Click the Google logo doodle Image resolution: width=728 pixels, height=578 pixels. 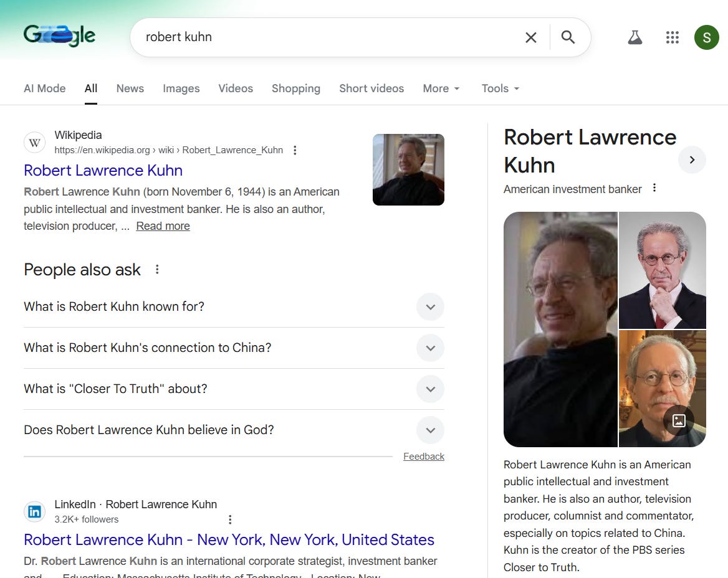(59, 36)
